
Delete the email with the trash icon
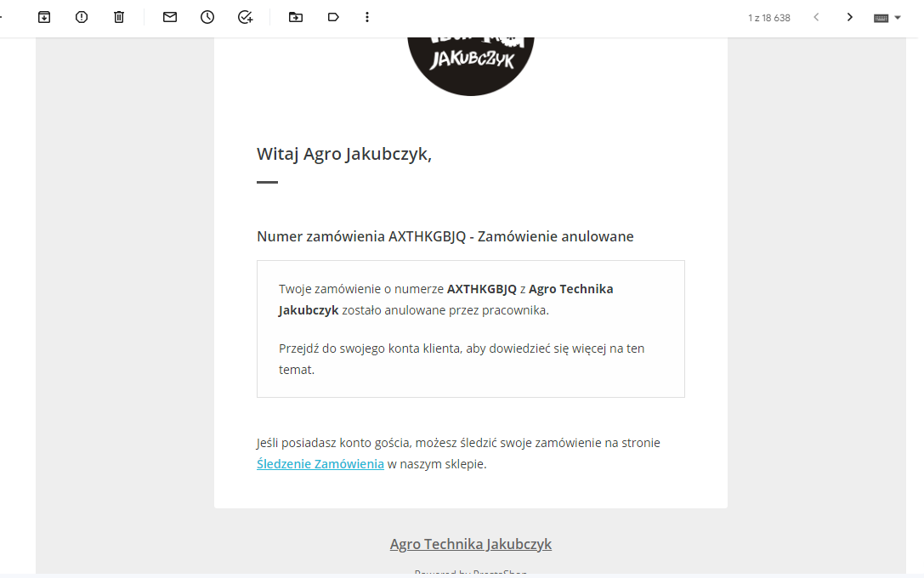(119, 17)
